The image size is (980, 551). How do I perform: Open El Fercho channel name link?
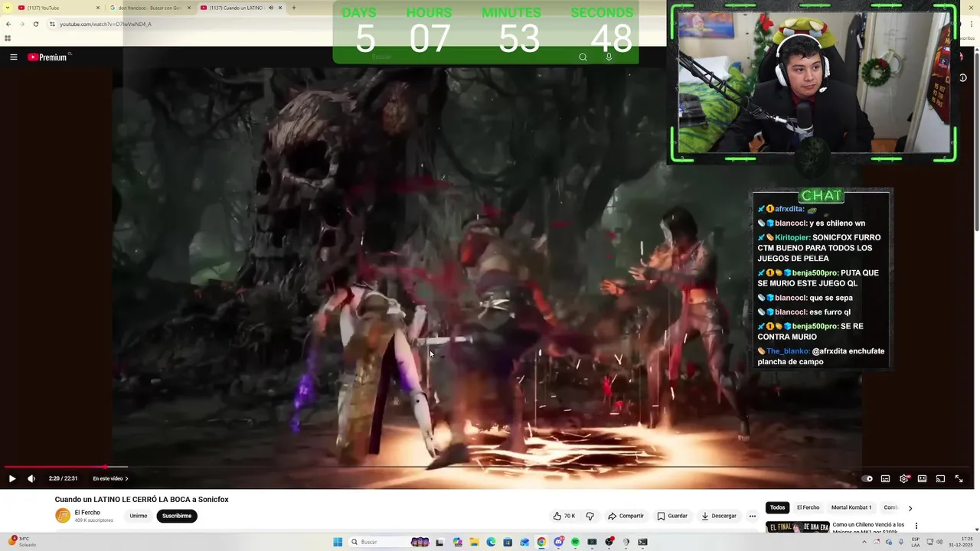pyautogui.click(x=87, y=513)
